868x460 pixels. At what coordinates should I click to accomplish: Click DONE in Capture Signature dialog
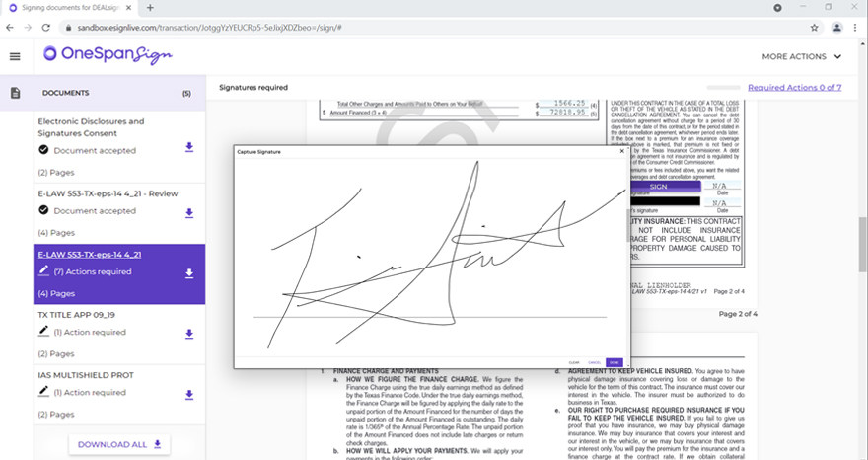coord(614,362)
